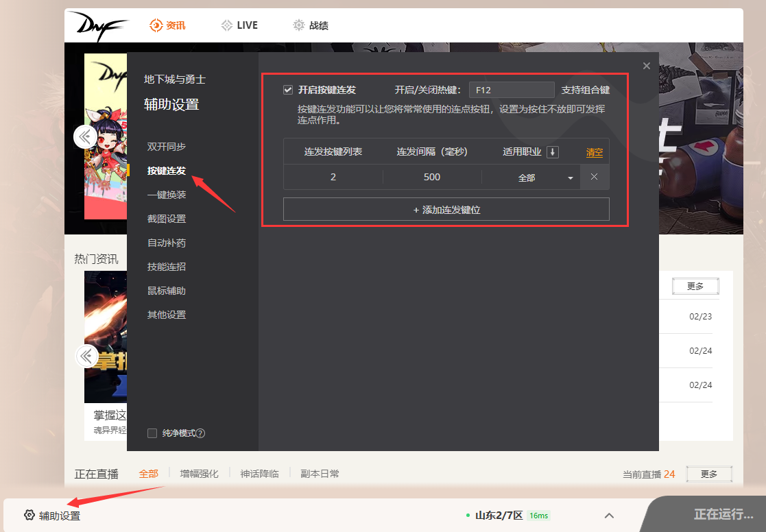Delete the key 2 row with X
The image size is (766, 532).
tap(594, 177)
